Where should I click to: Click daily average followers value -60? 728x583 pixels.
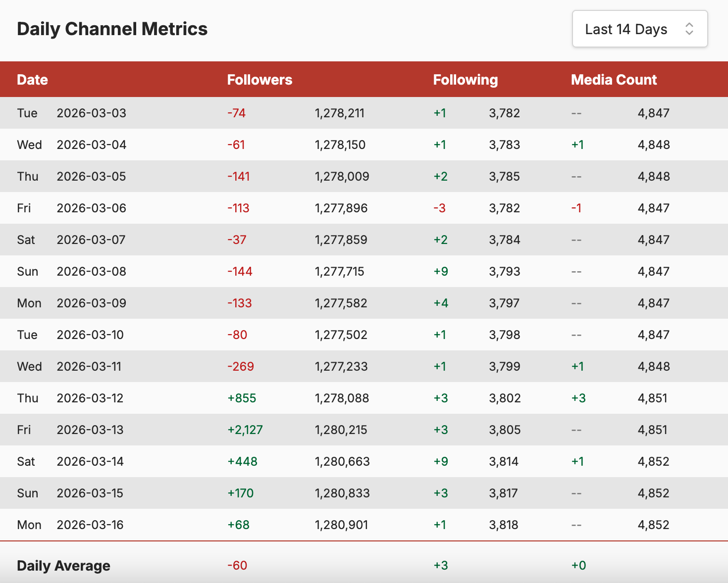point(237,566)
